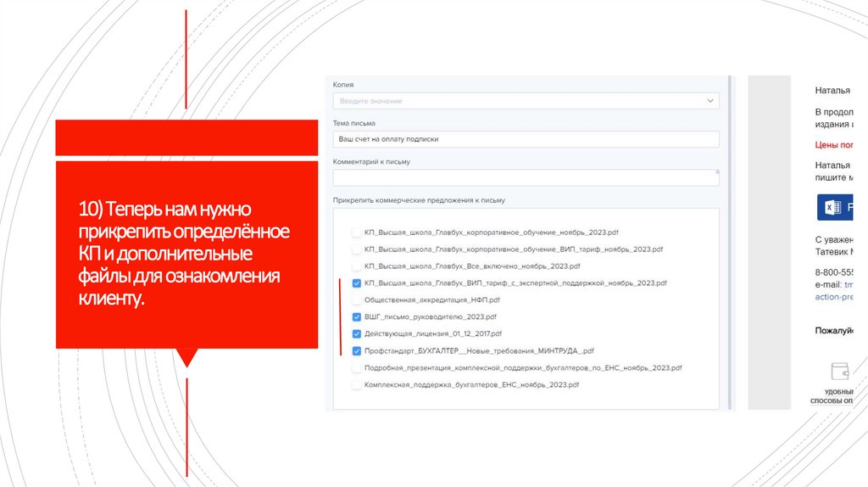This screenshot has height=487, width=868.
Task: Edit the Тема письма subject field
Action: 526,139
